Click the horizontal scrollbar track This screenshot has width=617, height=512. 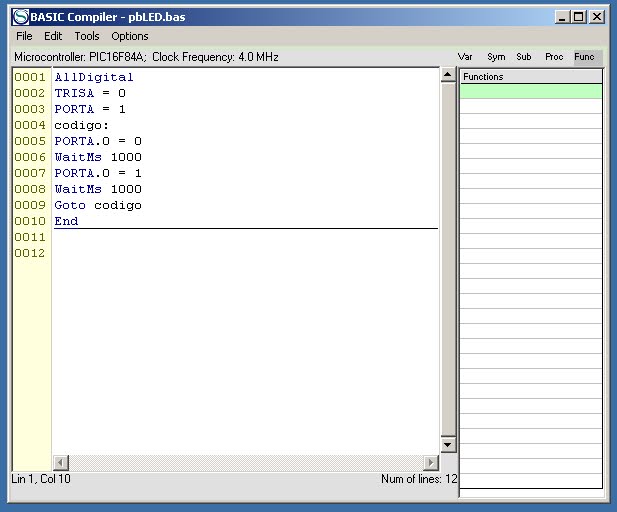coord(246,462)
